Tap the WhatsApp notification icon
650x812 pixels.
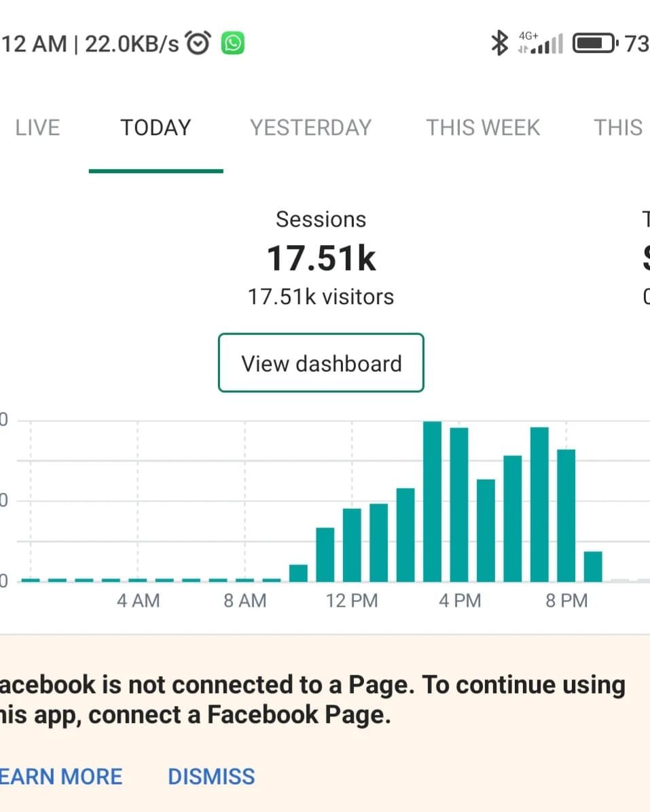coord(233,44)
